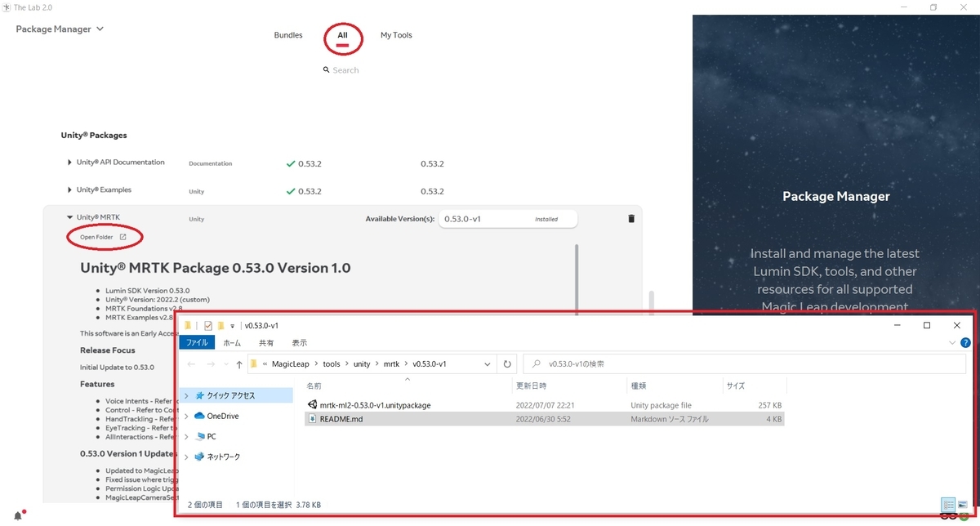This screenshot has width=980, height=526.
Task: Expand the OneDrive tree node
Action: (x=186, y=416)
